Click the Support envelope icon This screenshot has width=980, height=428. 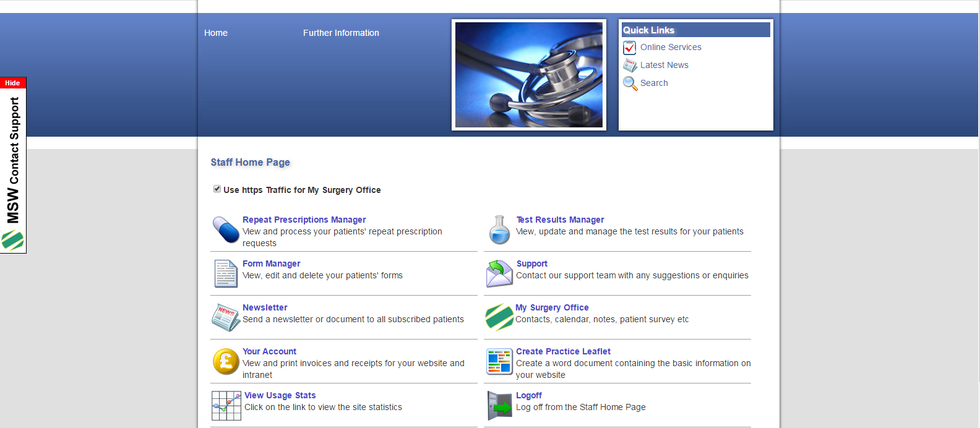click(499, 273)
